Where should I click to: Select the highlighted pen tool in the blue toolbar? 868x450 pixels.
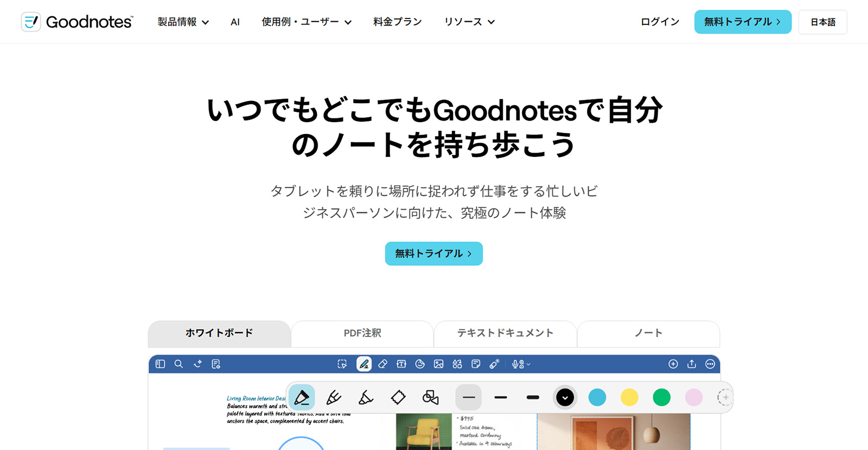(364, 364)
